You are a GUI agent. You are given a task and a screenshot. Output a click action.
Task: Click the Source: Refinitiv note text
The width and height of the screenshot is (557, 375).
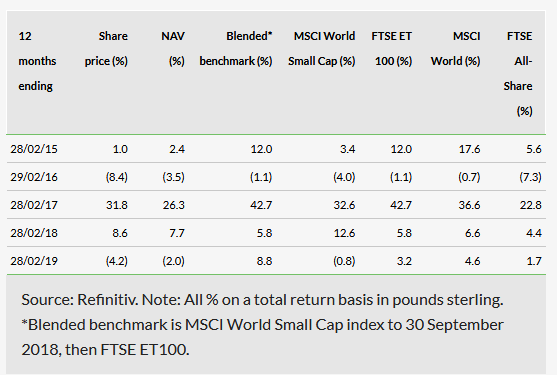(x=262, y=300)
